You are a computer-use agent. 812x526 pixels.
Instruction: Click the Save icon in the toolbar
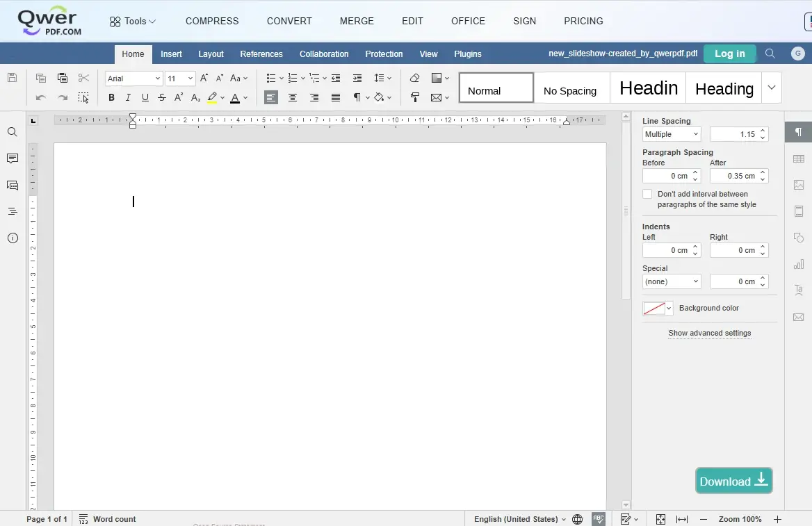click(x=13, y=79)
